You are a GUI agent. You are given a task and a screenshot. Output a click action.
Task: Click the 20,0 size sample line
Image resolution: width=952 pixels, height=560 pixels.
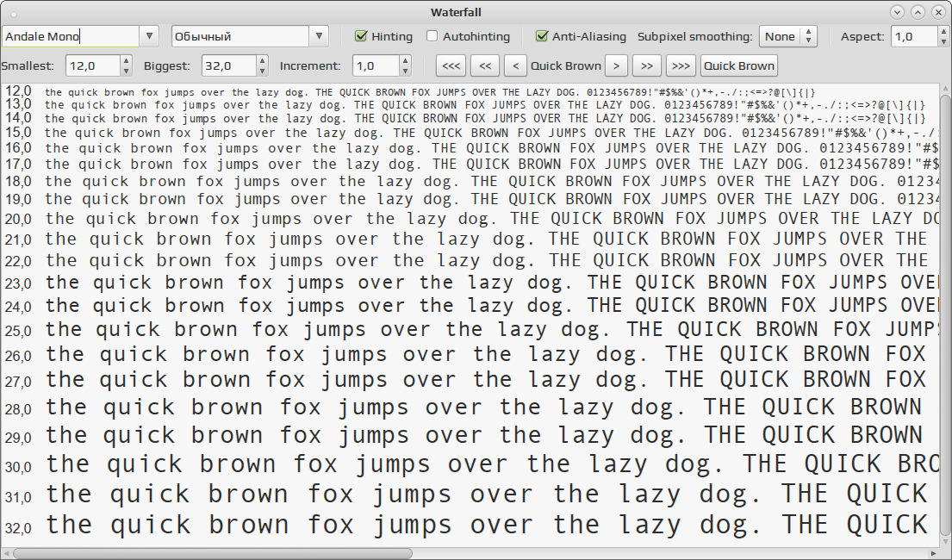tap(493, 220)
